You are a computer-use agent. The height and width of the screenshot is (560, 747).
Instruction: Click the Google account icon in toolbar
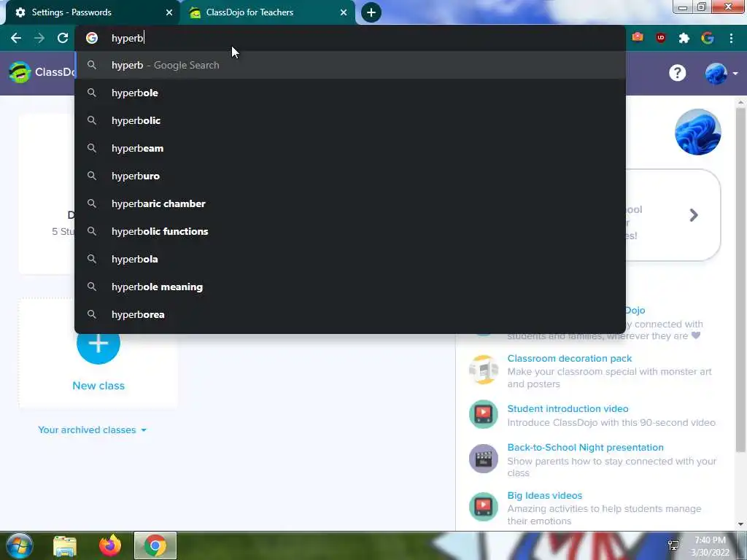pyautogui.click(x=708, y=38)
